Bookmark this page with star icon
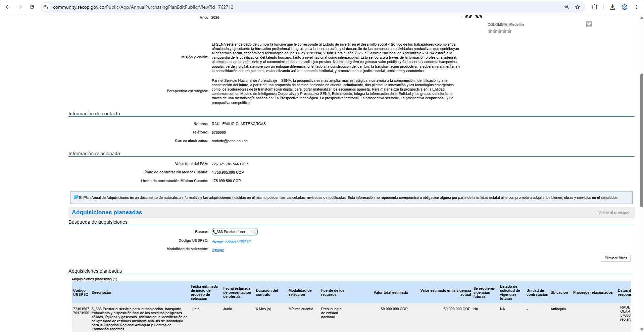Image resolution: width=644 pixels, height=332 pixels. pos(578,7)
